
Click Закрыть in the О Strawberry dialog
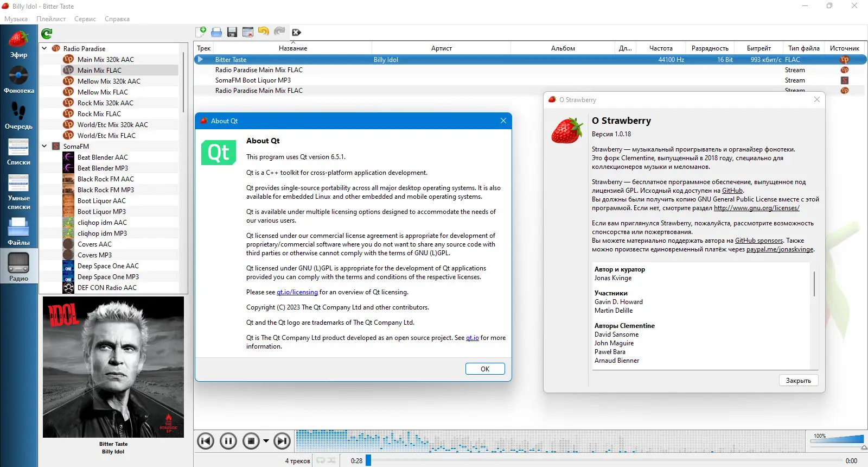pyautogui.click(x=799, y=381)
